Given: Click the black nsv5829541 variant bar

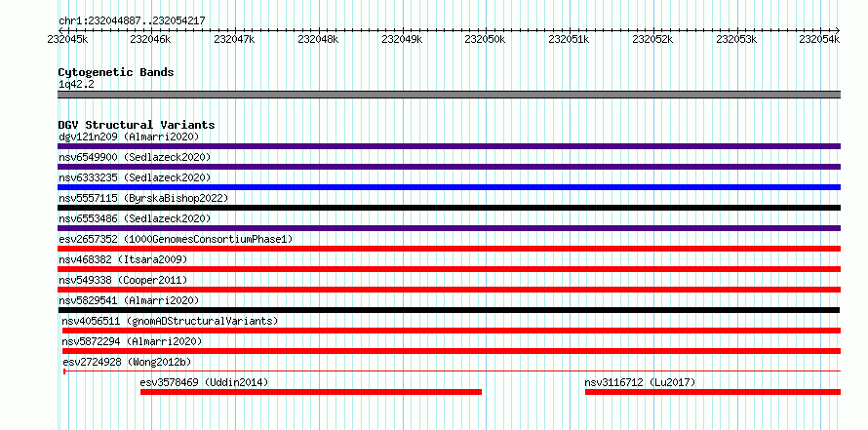Looking at the screenshot, I should [x=449, y=310].
